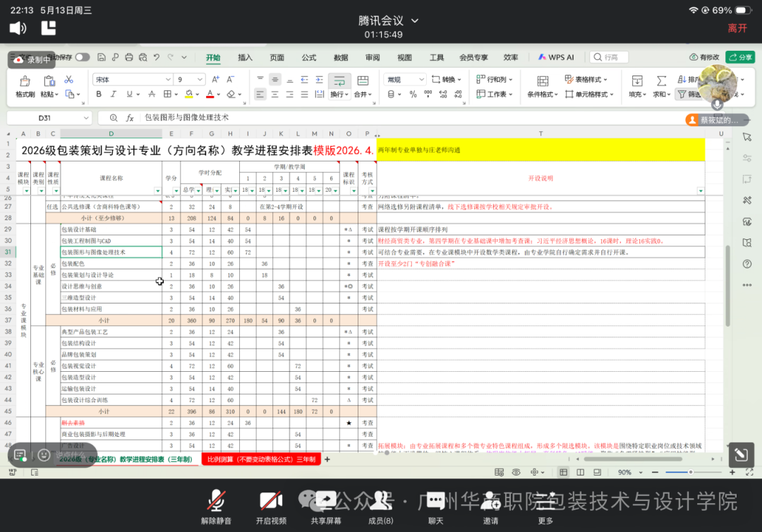Toggle Wrap Text (换行) button
The image size is (762, 532).
point(339,87)
